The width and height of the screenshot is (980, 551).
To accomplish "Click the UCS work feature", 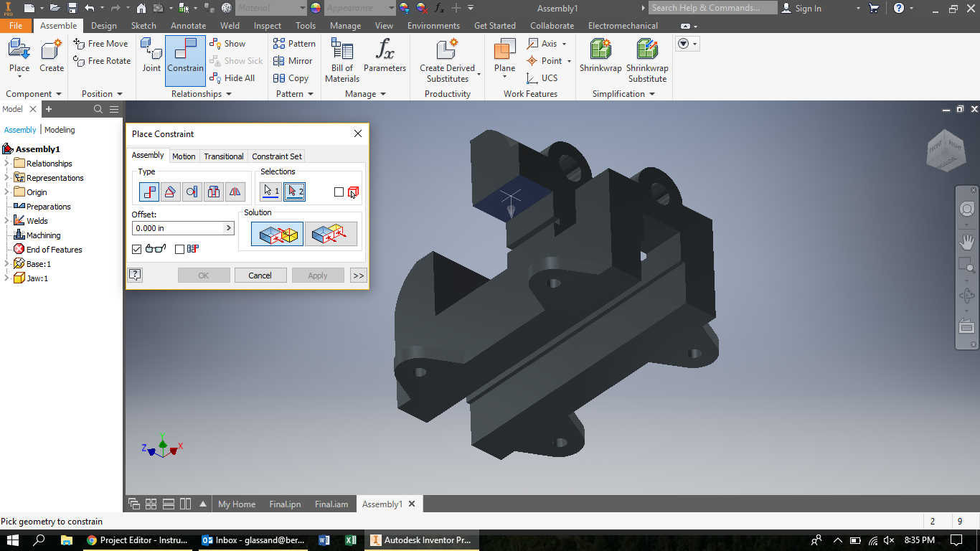I will pyautogui.click(x=542, y=78).
